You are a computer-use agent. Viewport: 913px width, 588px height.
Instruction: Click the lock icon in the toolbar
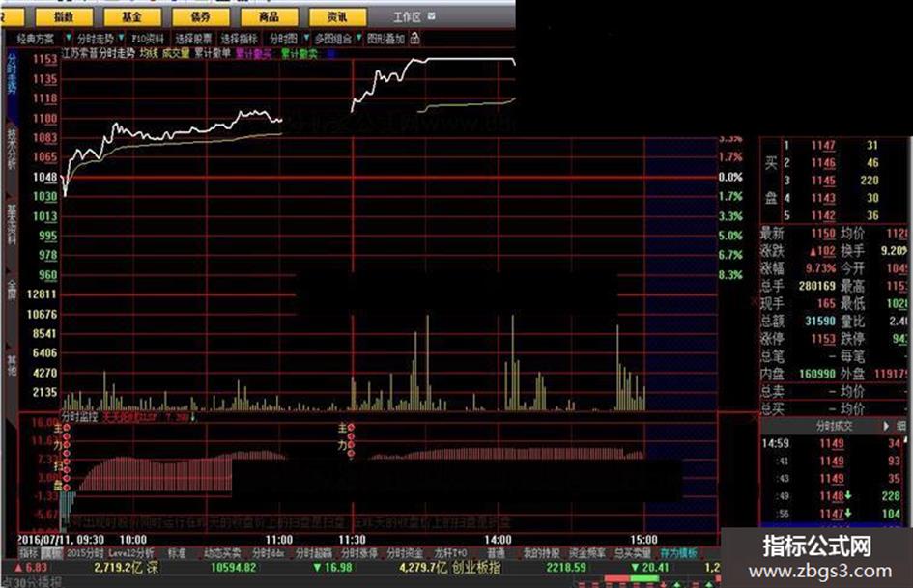click(414, 39)
